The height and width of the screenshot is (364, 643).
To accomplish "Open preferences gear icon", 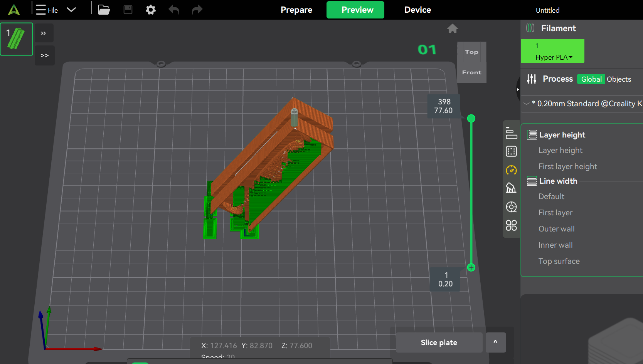I will [x=151, y=10].
